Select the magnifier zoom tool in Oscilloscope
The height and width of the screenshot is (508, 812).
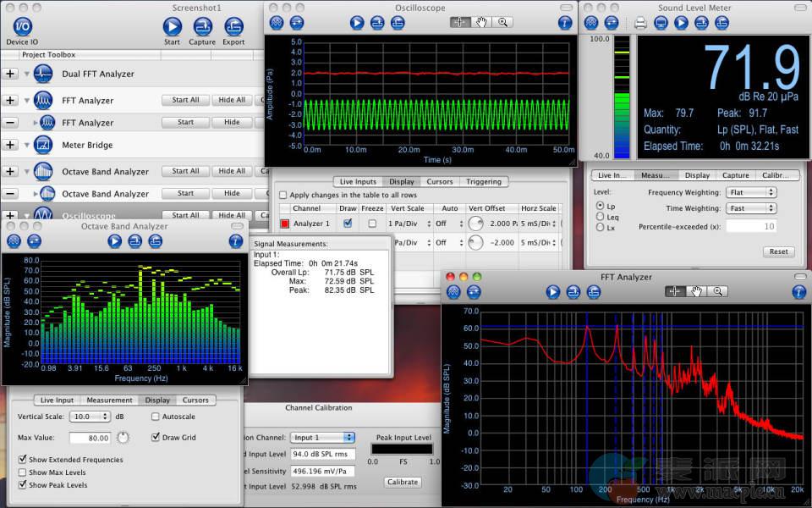point(503,23)
